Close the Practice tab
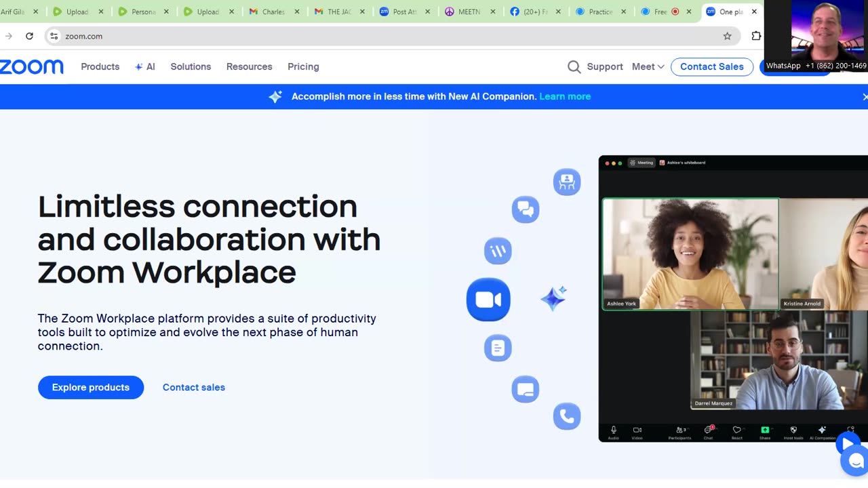Screen dimensions: 868x488 tap(623, 12)
